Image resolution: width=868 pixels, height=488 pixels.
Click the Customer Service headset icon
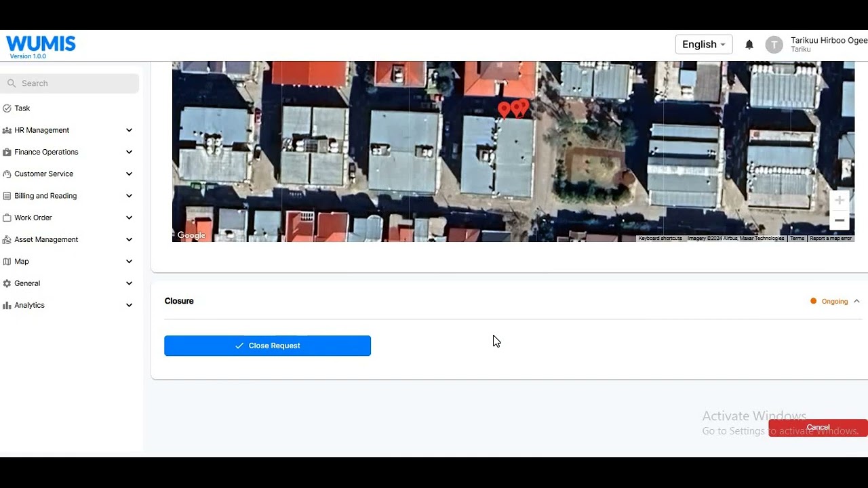pos(7,174)
